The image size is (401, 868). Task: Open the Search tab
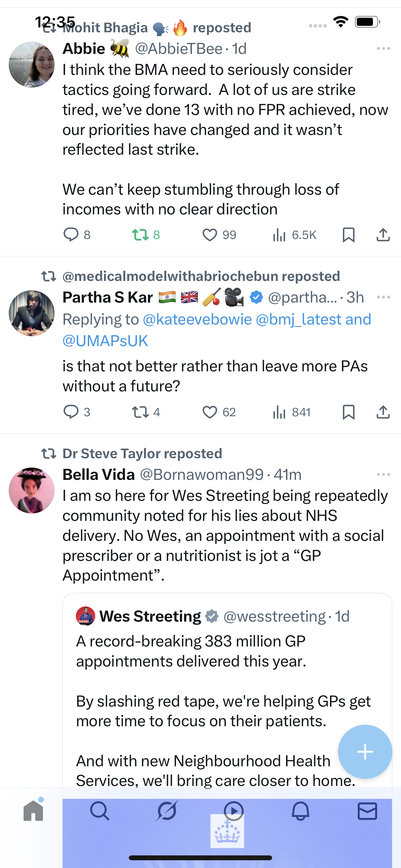pyautogui.click(x=100, y=811)
